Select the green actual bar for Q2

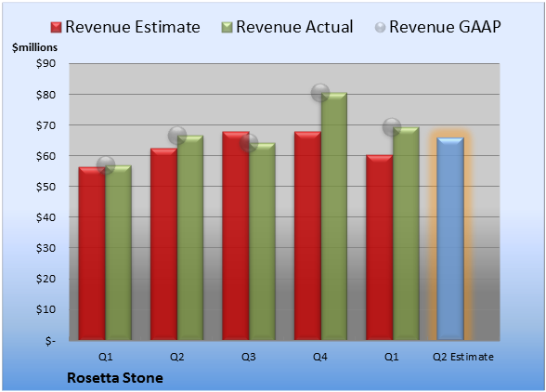point(190,238)
